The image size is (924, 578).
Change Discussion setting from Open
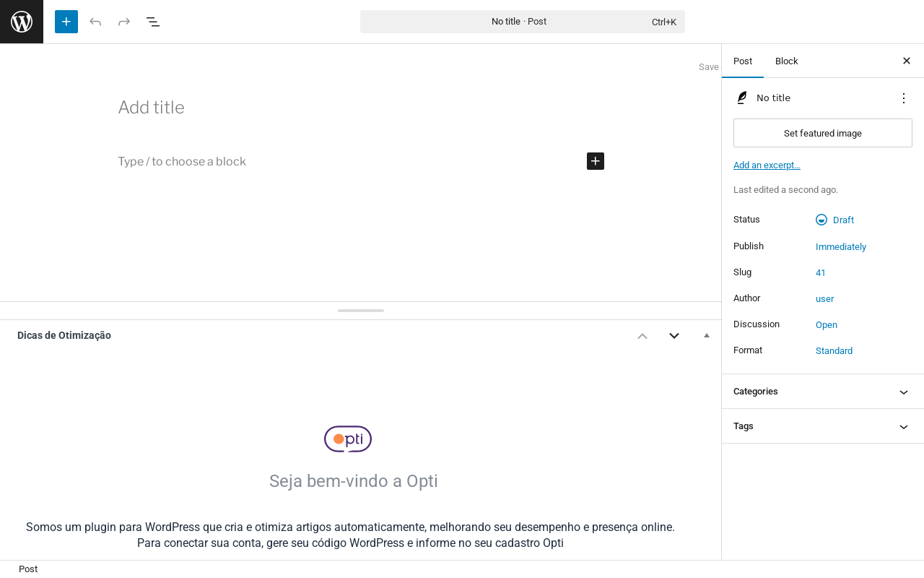coord(827,324)
